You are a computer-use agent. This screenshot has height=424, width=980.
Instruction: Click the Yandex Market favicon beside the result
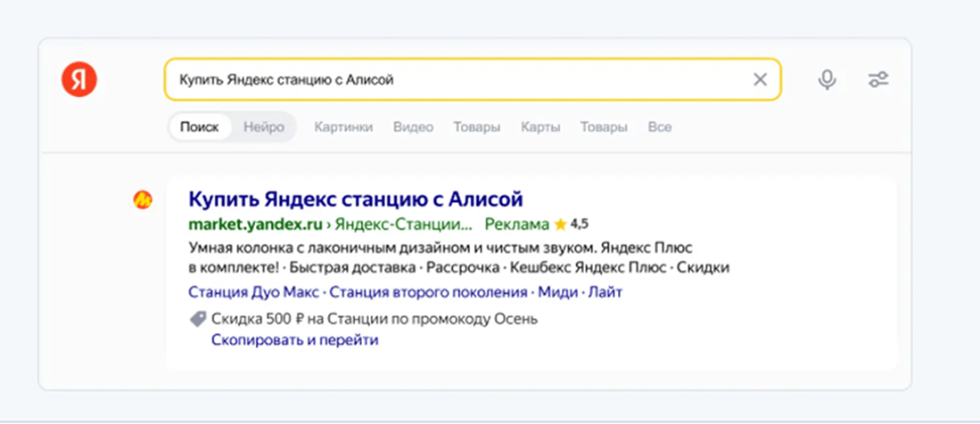[x=143, y=200]
